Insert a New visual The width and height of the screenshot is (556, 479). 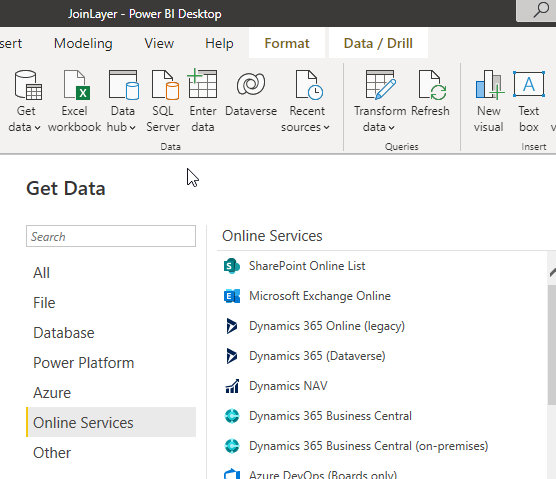(489, 101)
